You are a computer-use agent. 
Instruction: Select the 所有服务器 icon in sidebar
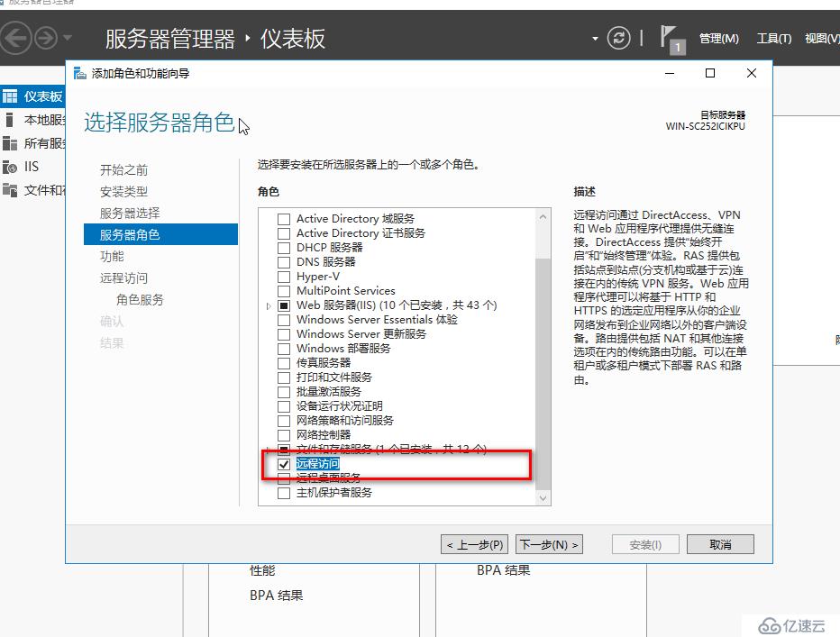point(10,143)
